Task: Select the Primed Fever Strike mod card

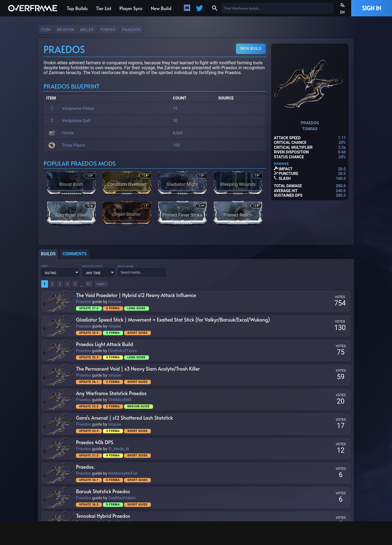Action: click(x=182, y=213)
